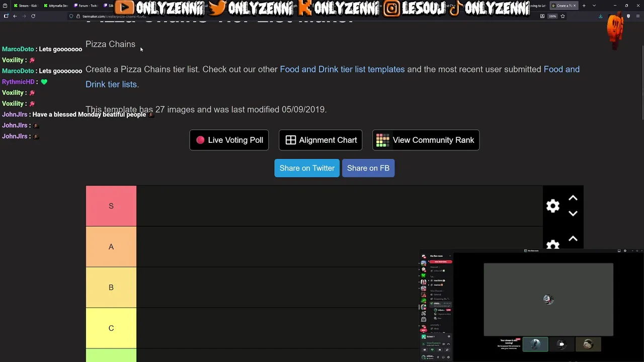Open the Alignment Chart view
The image size is (644, 362).
pos(320,140)
